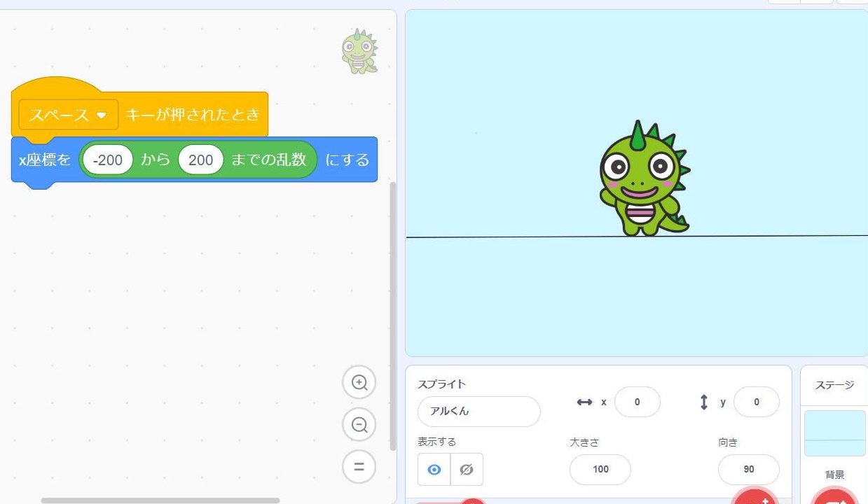The height and width of the screenshot is (504, 868).
Task: Zoom out of the code workspace
Action: [x=359, y=425]
